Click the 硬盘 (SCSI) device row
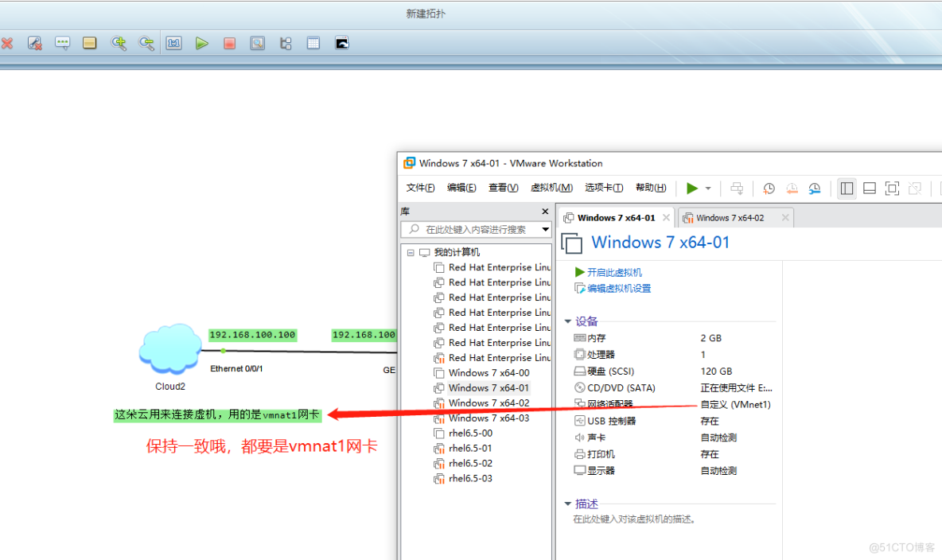This screenshot has width=942, height=560. click(673, 371)
